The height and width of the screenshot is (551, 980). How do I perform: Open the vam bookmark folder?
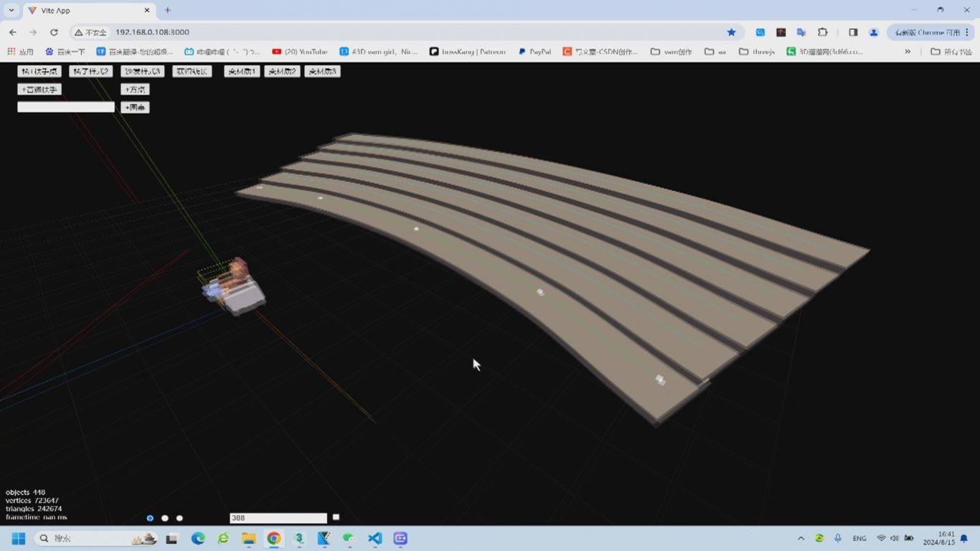click(x=672, y=52)
